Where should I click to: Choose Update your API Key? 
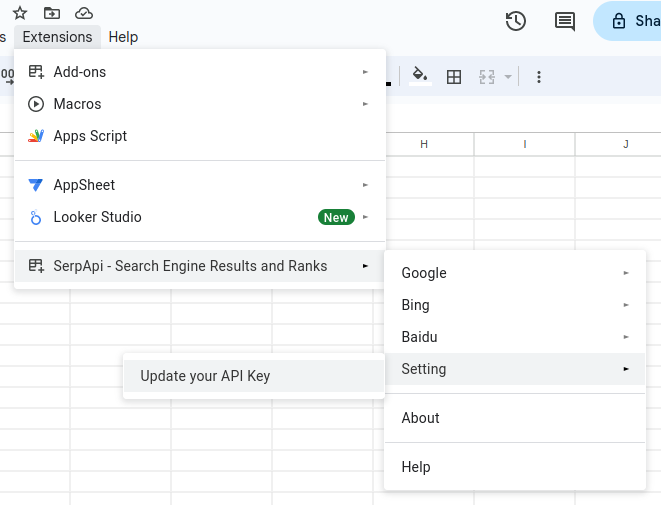click(x=254, y=376)
